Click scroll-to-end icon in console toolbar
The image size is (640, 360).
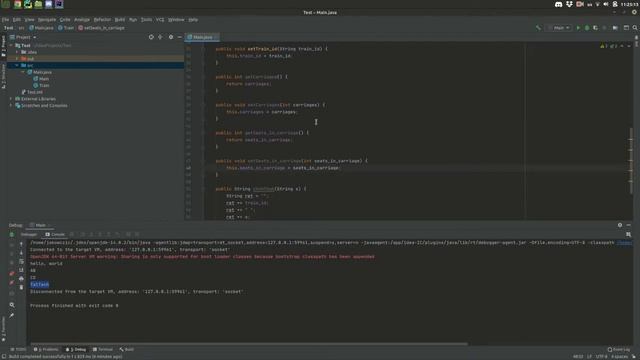tap(21, 270)
